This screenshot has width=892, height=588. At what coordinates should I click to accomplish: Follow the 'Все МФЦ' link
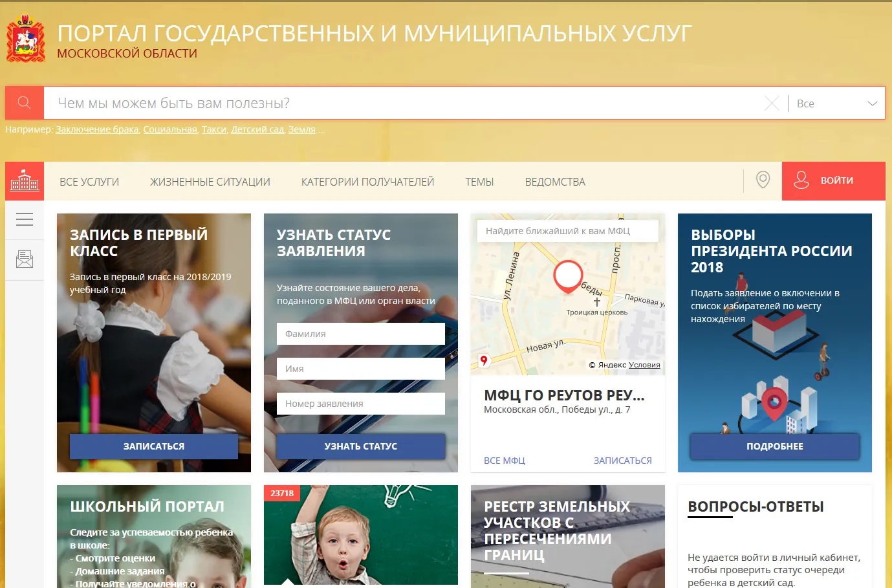(505, 461)
